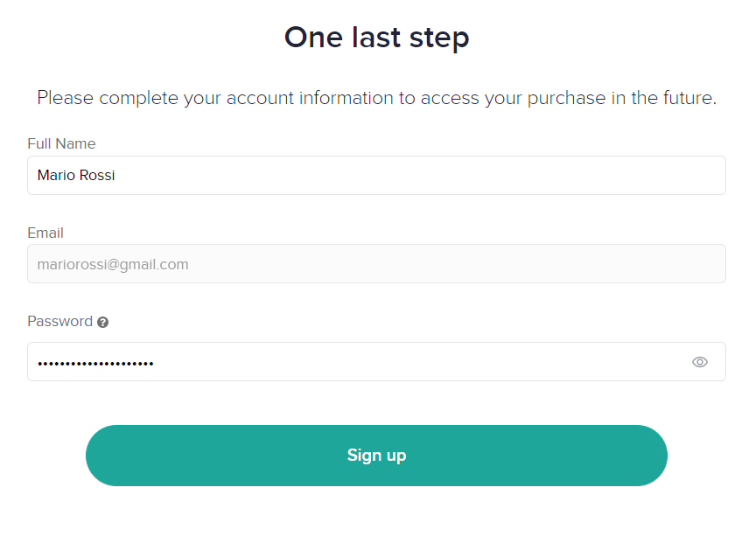
Task: Click the mariorossi@gmail.com email text
Action: (113, 265)
